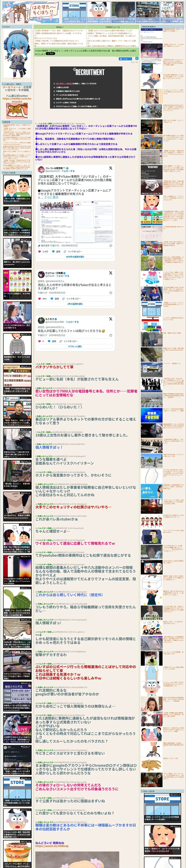This screenshot has height=868, width=186.
Task: Copy link of the コレコレ tweet
Action: click(x=73, y=251)
